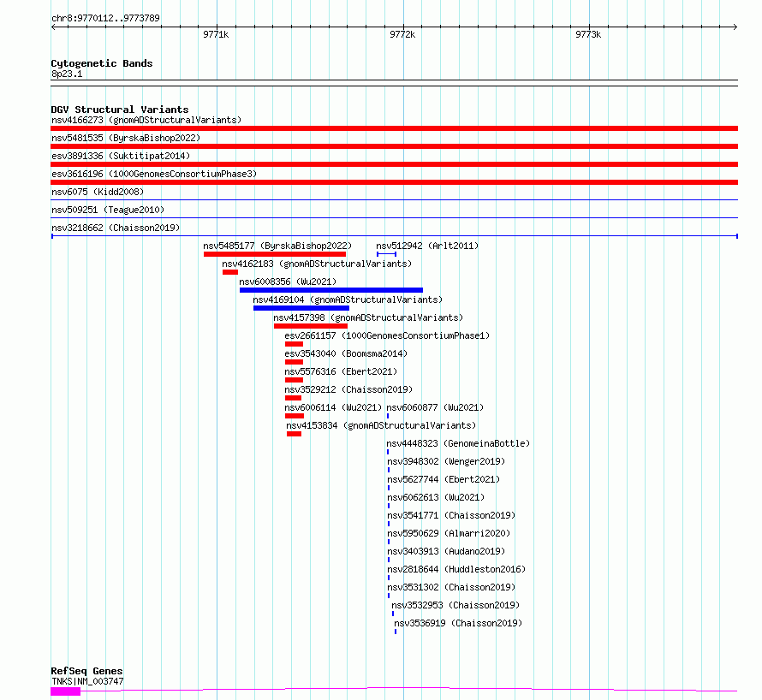Click the nsv3529212 Chaisson2019 label
762x700 pixels.
[348, 389]
